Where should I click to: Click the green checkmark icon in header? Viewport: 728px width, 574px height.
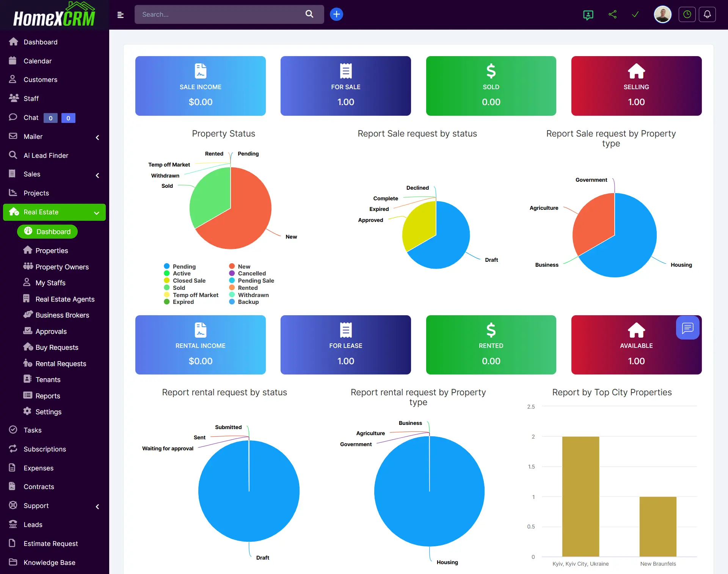[635, 14]
